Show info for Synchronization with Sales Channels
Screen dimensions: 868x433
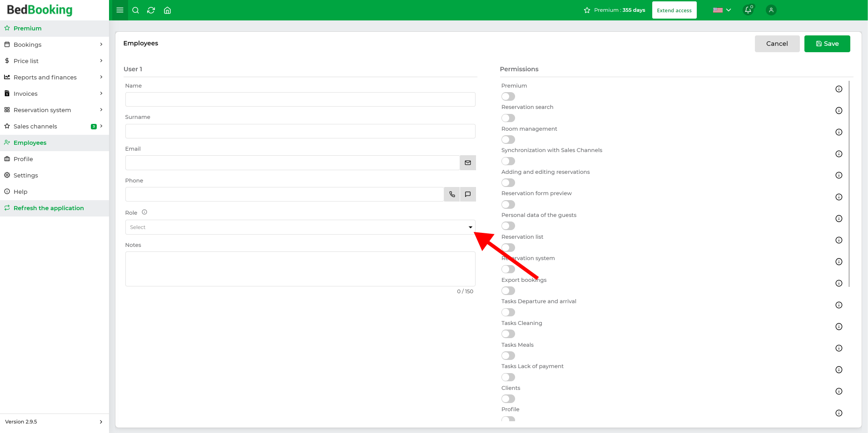point(839,154)
